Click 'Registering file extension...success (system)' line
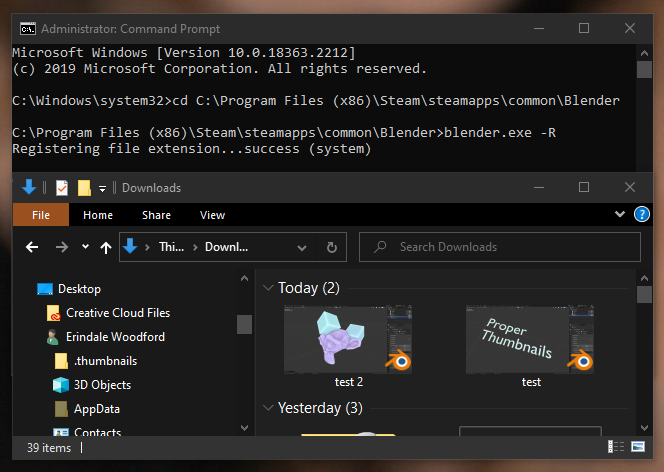Screen dimensions: 664x472 click(x=191, y=149)
